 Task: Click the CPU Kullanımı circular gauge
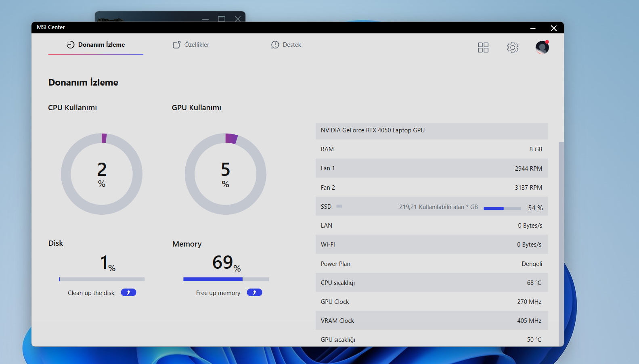[x=102, y=174]
